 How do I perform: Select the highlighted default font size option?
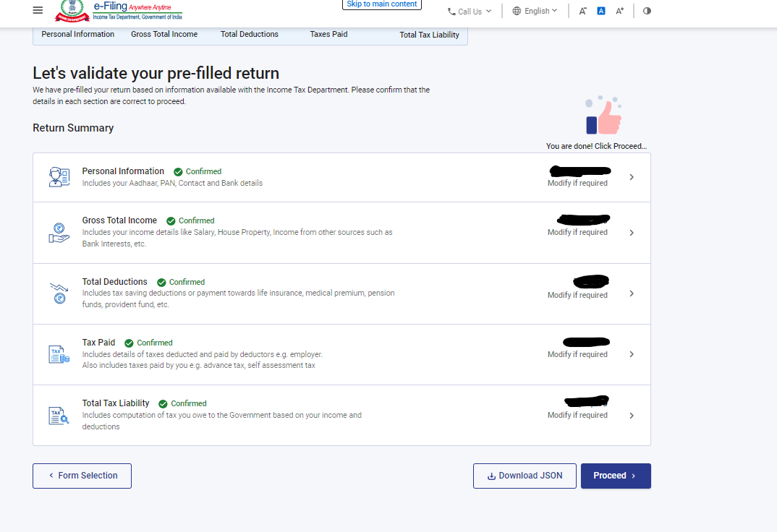pos(601,10)
